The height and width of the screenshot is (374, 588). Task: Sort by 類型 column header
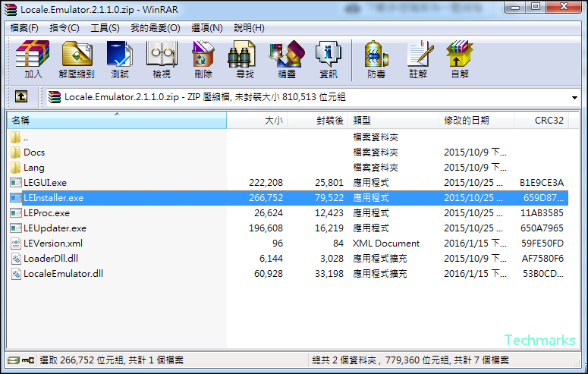pyautogui.click(x=393, y=120)
